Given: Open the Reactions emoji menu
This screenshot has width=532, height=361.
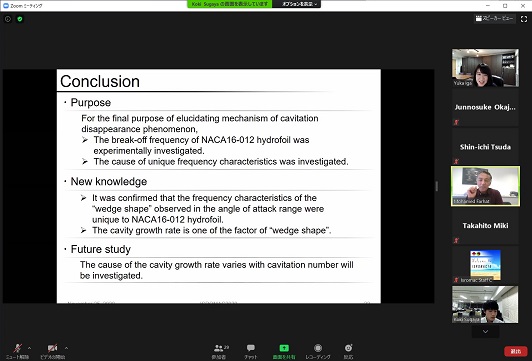Looking at the screenshot, I should 348,348.
